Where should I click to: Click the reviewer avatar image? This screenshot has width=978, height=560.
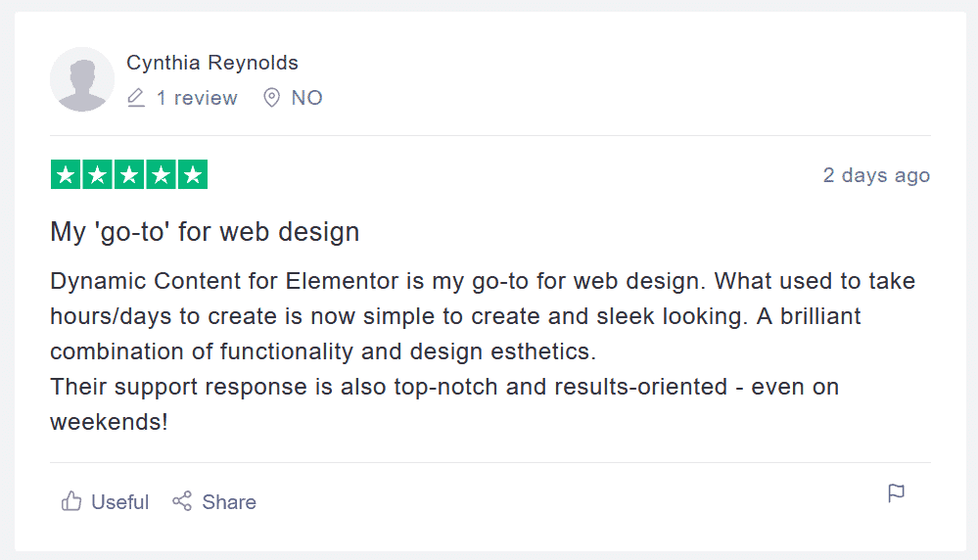pos(82,79)
